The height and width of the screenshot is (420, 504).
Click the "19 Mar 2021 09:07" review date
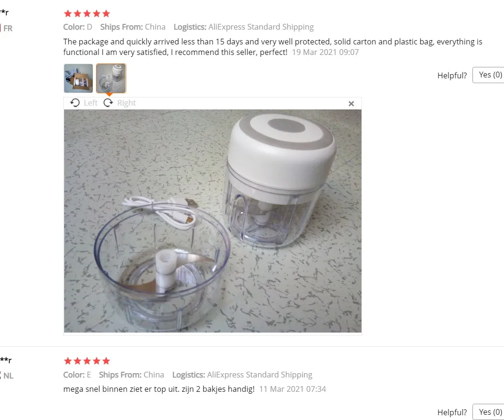[x=325, y=52]
